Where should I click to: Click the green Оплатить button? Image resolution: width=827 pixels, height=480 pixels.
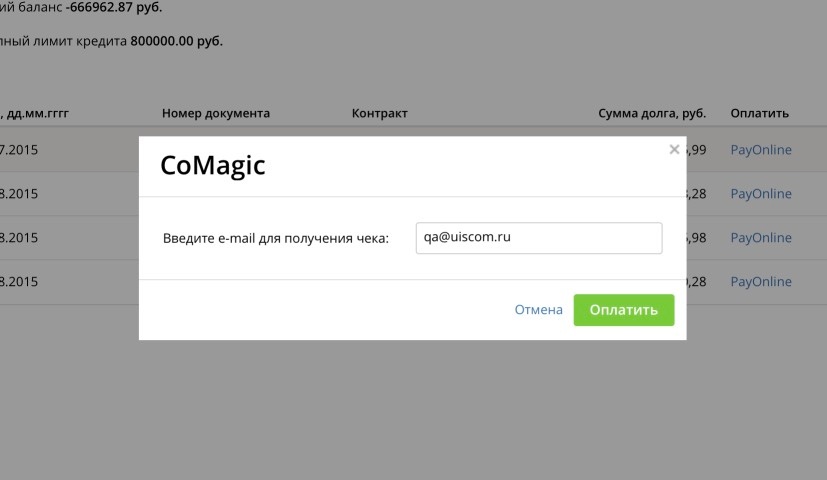tap(623, 310)
